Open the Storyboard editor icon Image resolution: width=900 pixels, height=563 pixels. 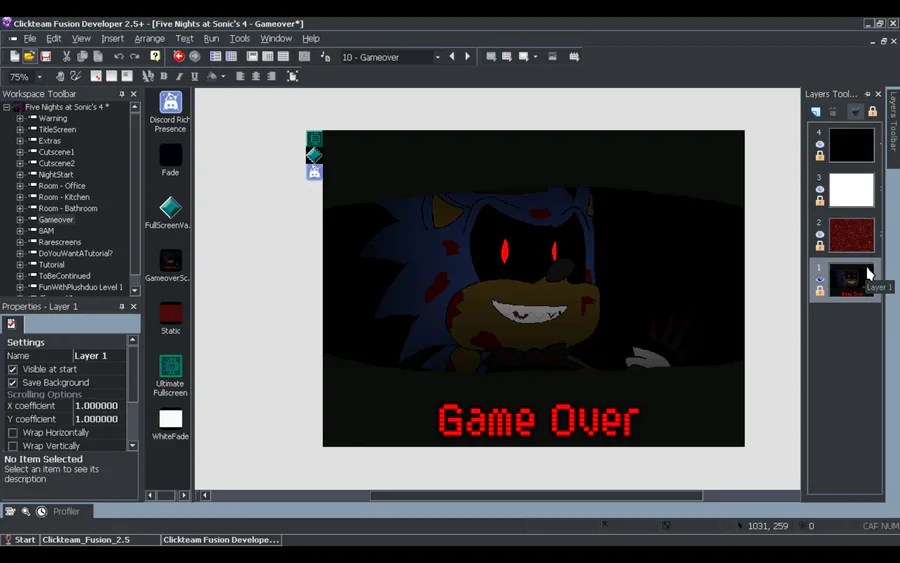point(215,56)
